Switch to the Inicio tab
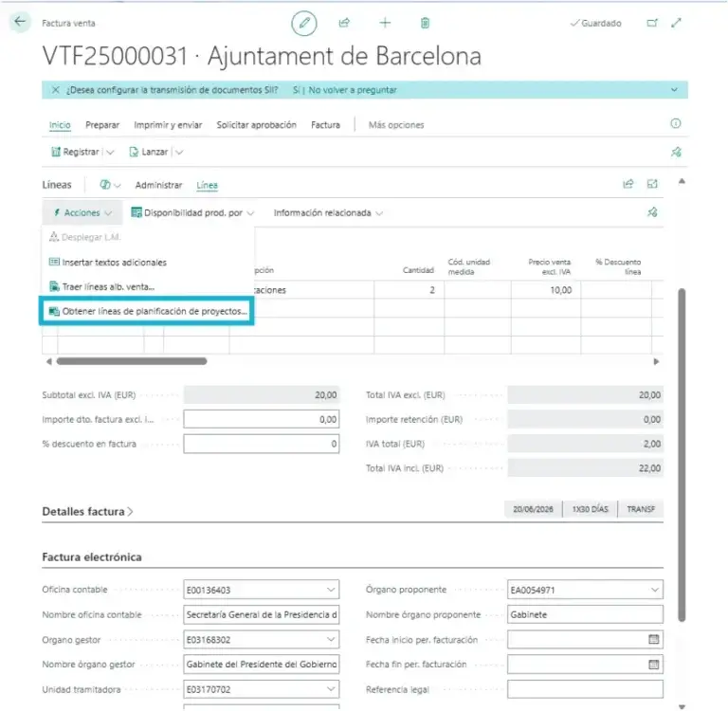728x711 pixels. pyautogui.click(x=60, y=125)
